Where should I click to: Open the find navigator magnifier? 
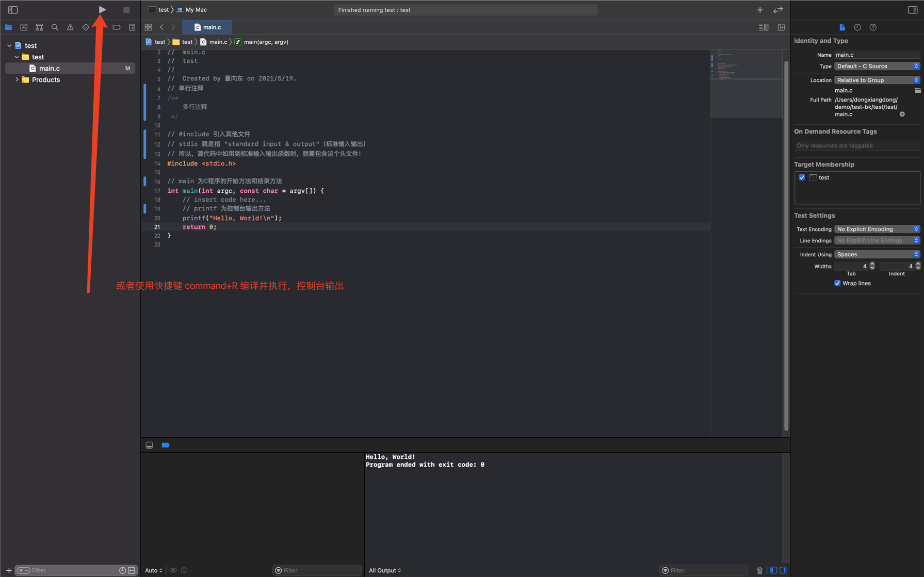(55, 27)
